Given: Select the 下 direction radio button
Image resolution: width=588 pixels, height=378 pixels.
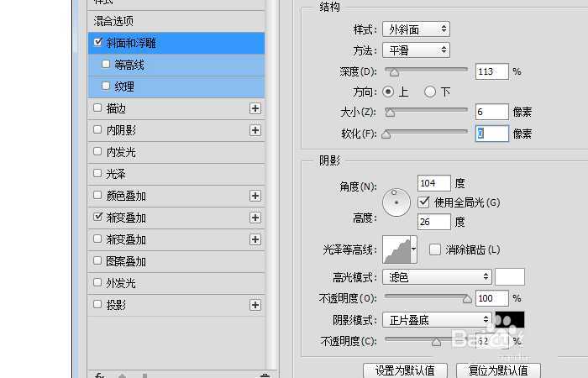Looking at the screenshot, I should tap(430, 92).
